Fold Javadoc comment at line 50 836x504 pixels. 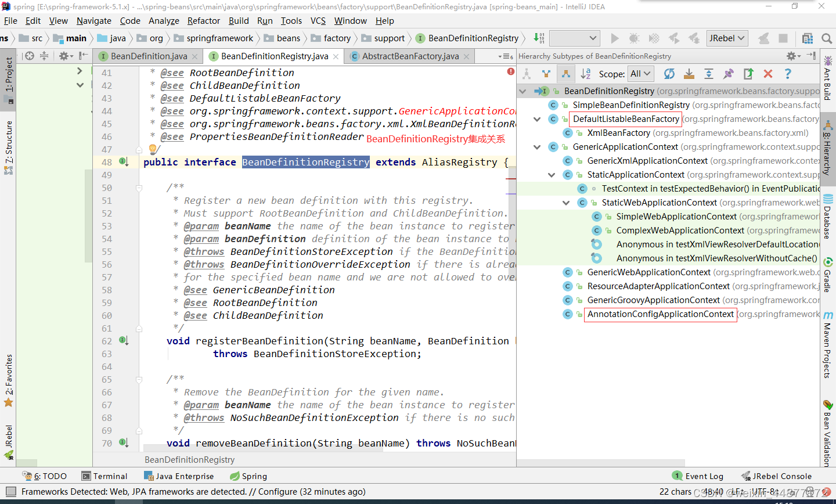point(139,188)
